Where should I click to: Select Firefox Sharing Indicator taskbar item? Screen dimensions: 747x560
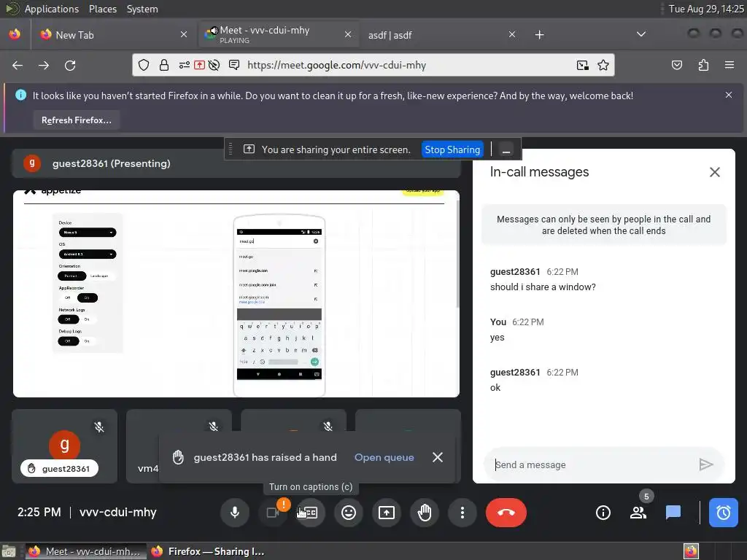[x=208, y=551]
